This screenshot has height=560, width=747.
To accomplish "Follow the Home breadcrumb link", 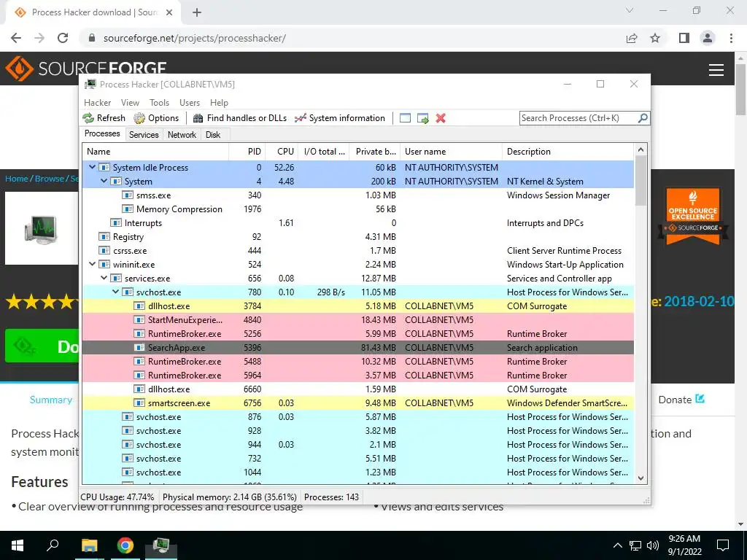I will (x=17, y=179).
